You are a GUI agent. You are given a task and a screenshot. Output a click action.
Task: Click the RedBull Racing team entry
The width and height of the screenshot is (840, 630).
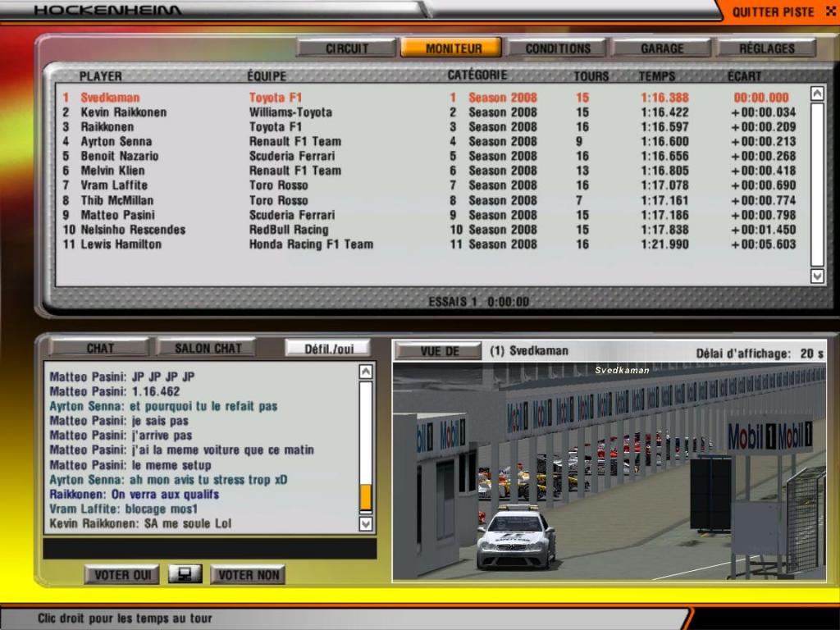288,230
